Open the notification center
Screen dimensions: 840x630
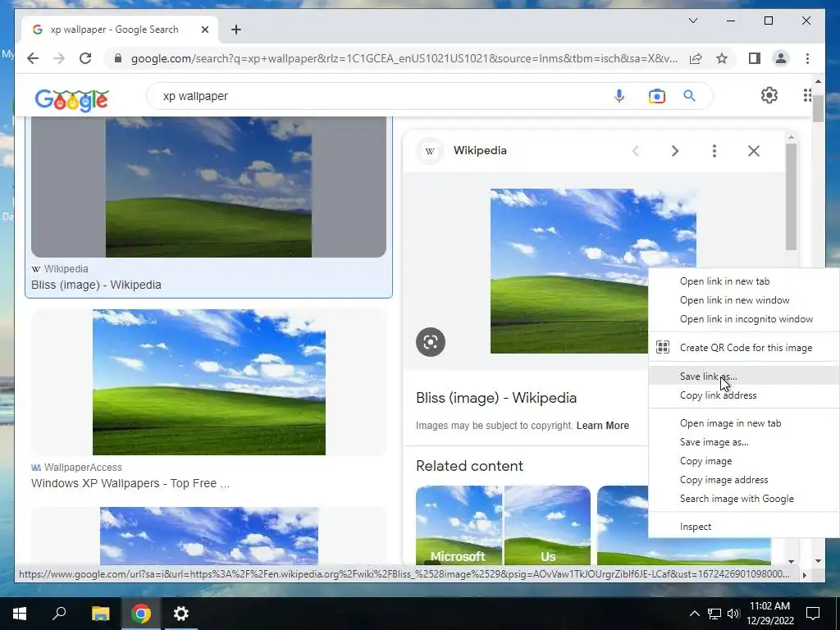pos(813,614)
